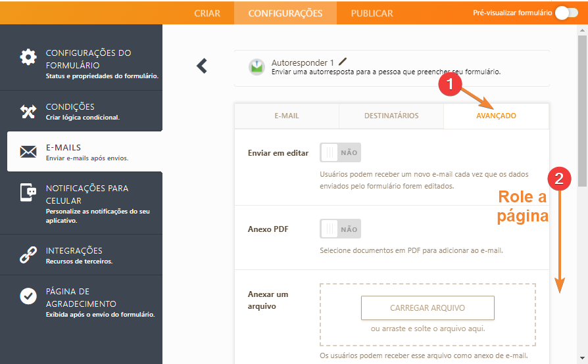Viewport: 588px width, 364px height.
Task: Toggle the Enviar em editar switch
Action: tap(340, 152)
